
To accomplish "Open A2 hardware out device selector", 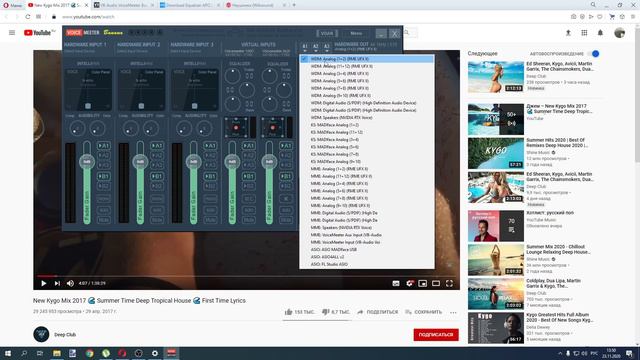I will coord(316,47).
